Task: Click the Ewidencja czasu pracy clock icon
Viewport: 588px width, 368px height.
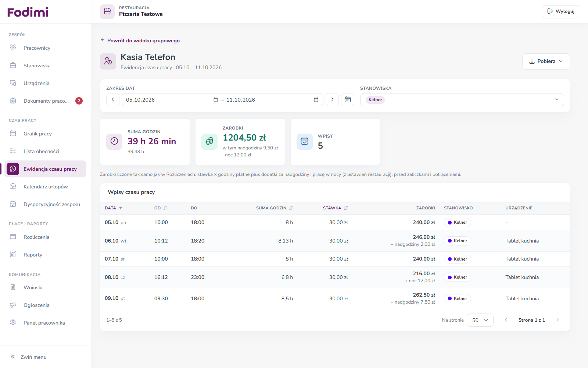Action: (x=13, y=169)
